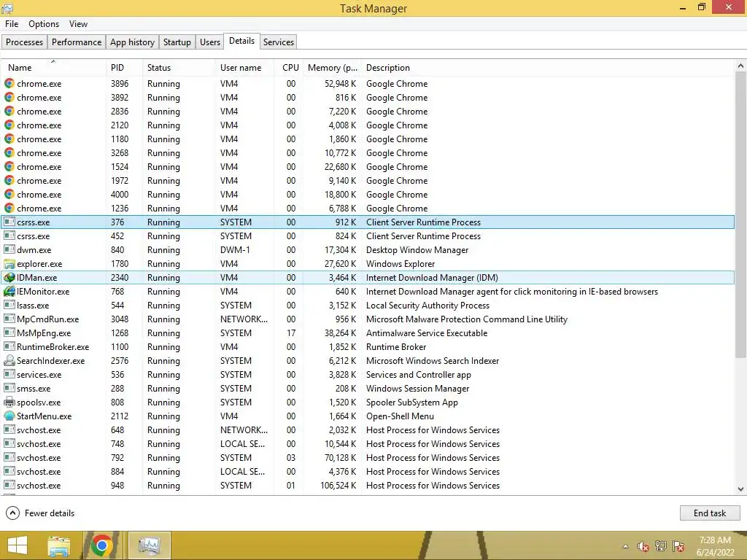The height and width of the screenshot is (560, 747).
Task: Click the scrollbar down arrow
Action: click(x=740, y=489)
